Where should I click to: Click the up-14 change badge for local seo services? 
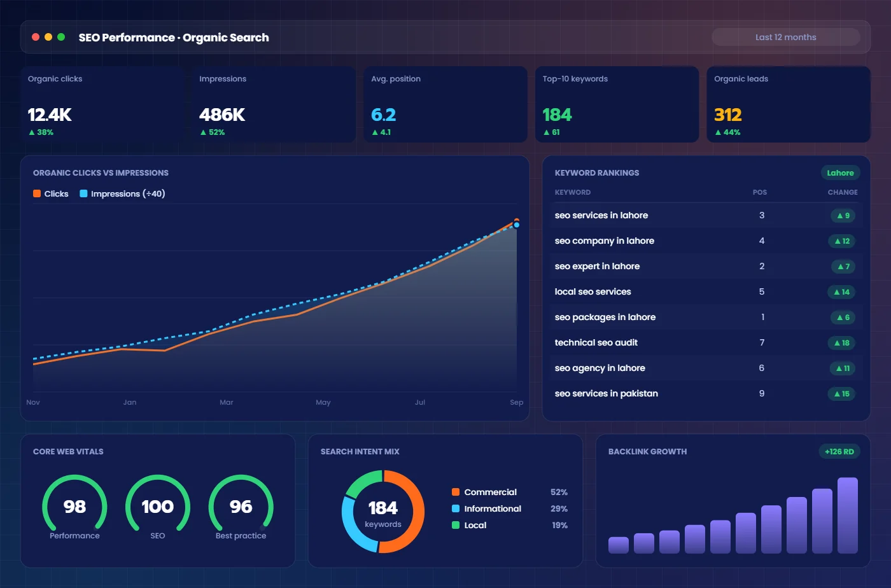tap(842, 292)
